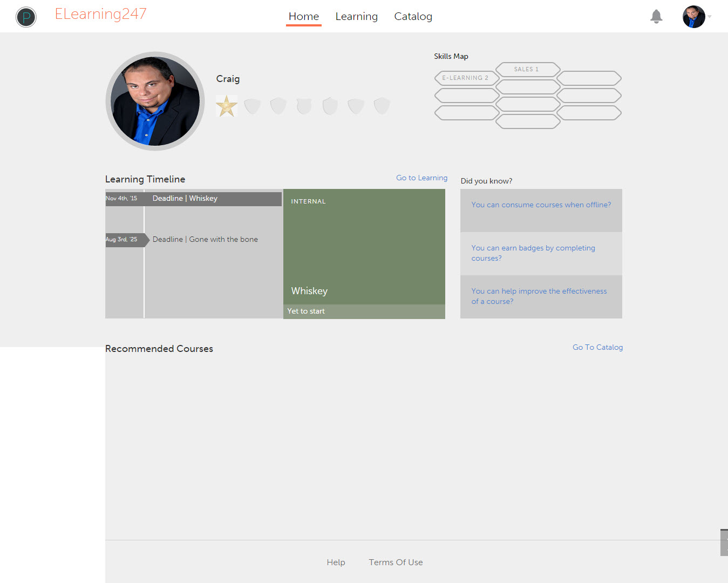Click Craig's large profile photo
The height and width of the screenshot is (583, 728).
coord(155,101)
